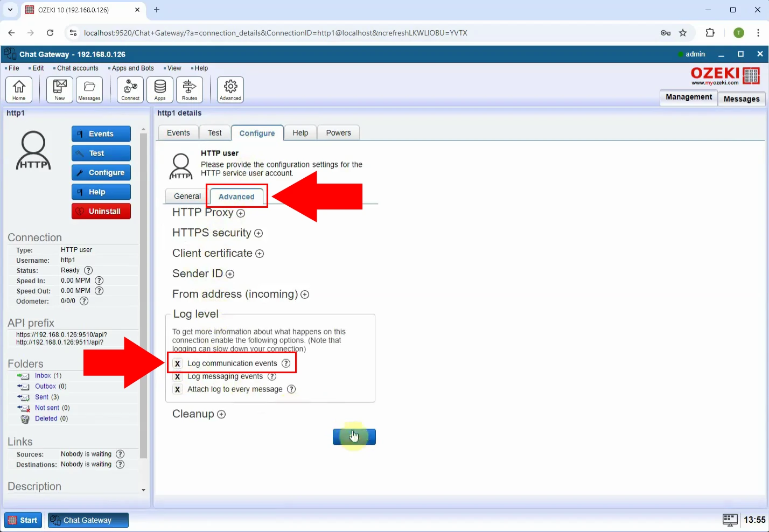The width and height of the screenshot is (769, 532).
Task: Click the help icon beside Speed In
Action: pyautogui.click(x=99, y=281)
